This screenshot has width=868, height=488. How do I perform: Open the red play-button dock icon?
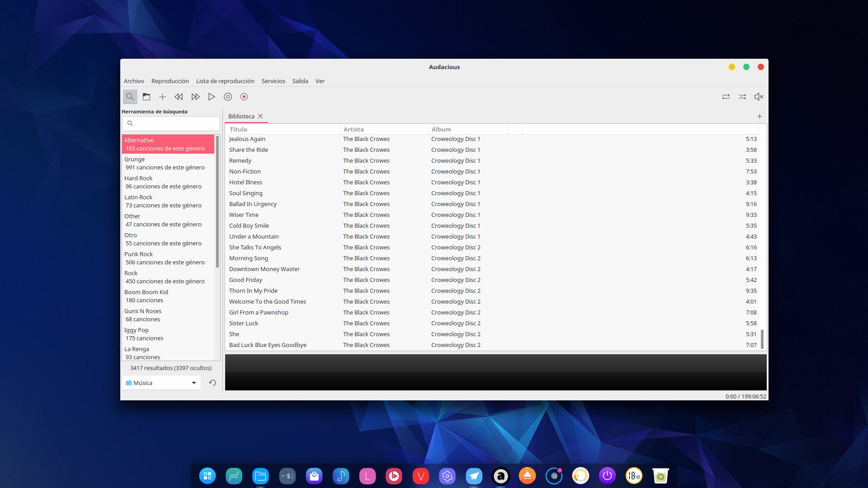pos(394,476)
